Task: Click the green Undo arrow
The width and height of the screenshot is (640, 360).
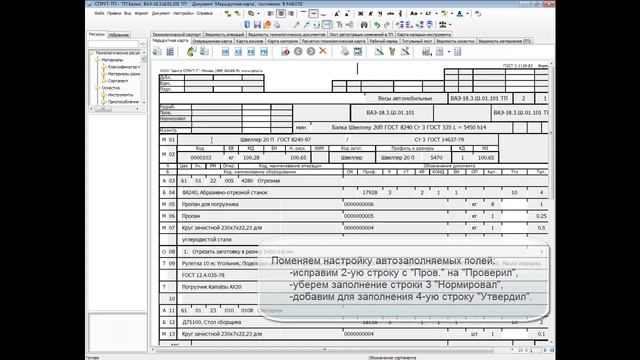Action: [x=377, y=25]
